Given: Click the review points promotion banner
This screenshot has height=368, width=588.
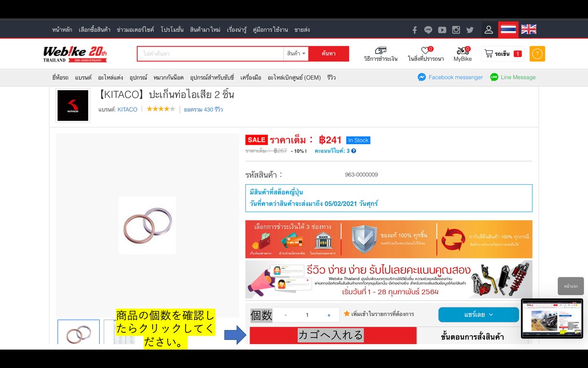Looking at the screenshot, I should point(389,279).
